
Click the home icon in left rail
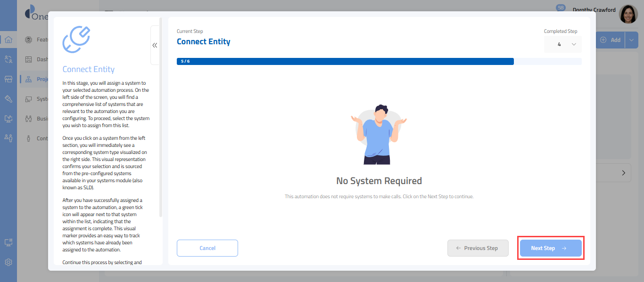(8, 40)
